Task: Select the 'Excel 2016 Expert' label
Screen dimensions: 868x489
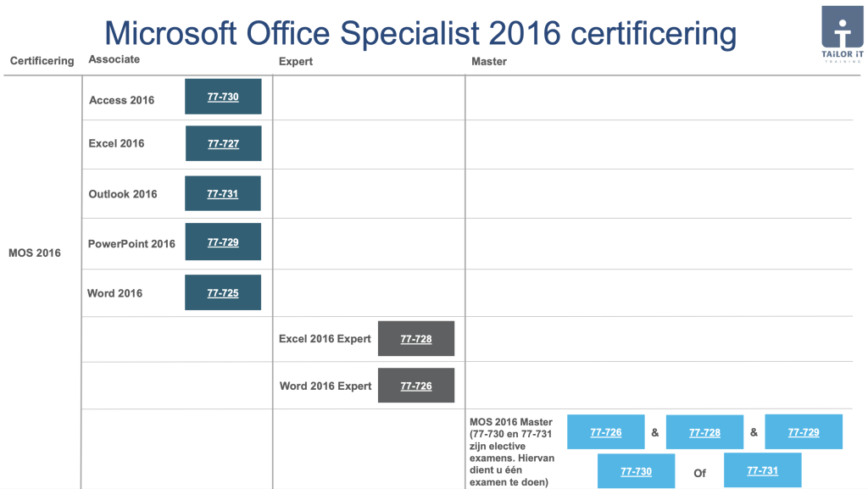Action: click(325, 338)
